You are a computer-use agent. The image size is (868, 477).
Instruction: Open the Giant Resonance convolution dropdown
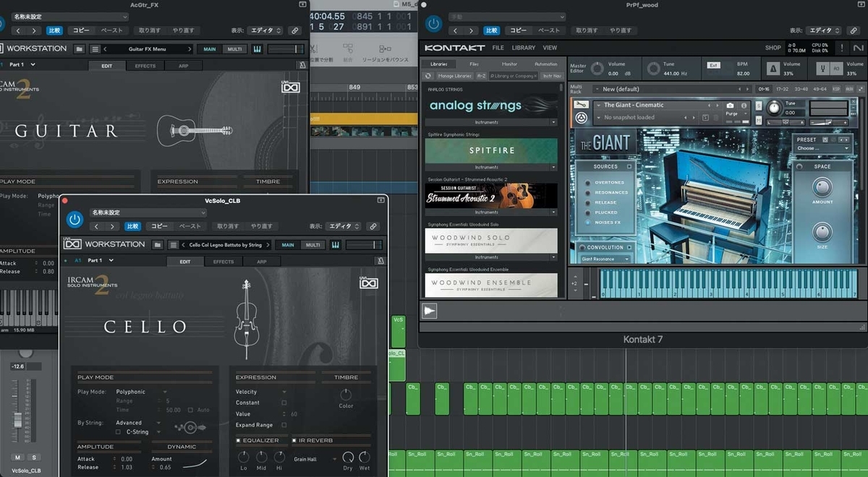click(605, 259)
